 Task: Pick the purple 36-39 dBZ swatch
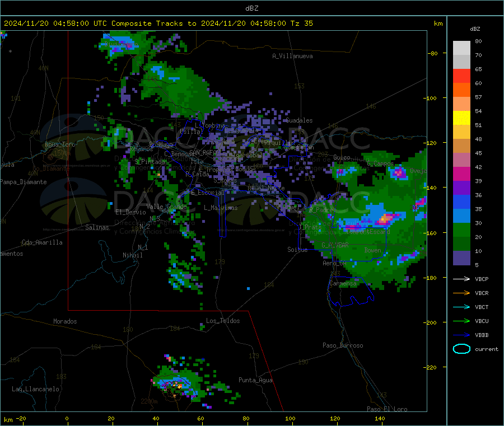(x=461, y=188)
